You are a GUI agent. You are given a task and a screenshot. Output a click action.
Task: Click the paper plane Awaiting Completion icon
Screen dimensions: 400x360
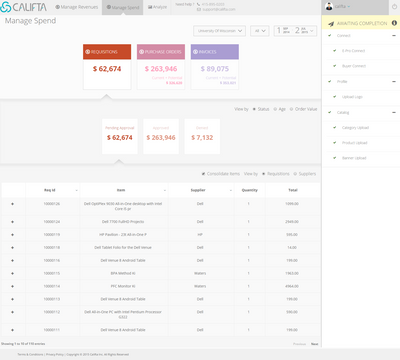pos(331,24)
